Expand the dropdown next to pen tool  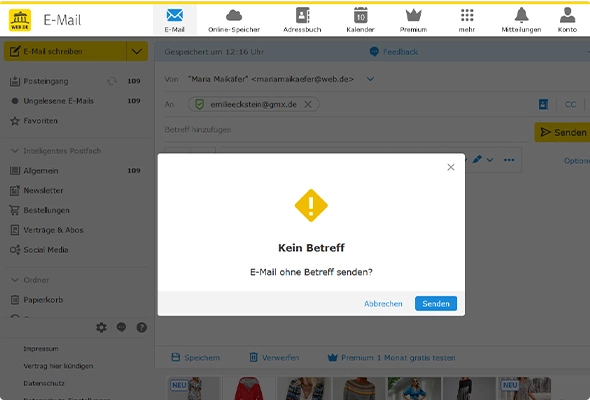(x=490, y=160)
